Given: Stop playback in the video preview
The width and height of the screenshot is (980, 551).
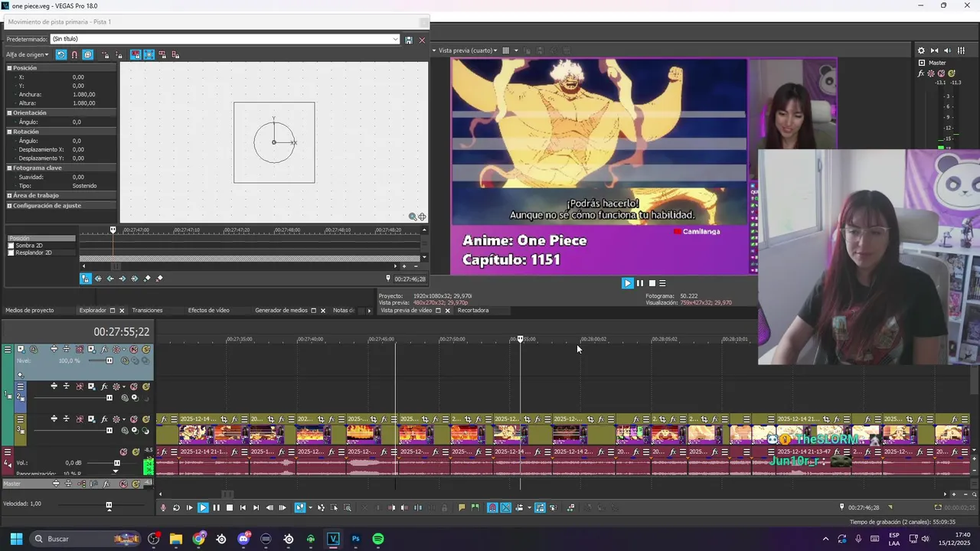Looking at the screenshot, I should tap(652, 283).
